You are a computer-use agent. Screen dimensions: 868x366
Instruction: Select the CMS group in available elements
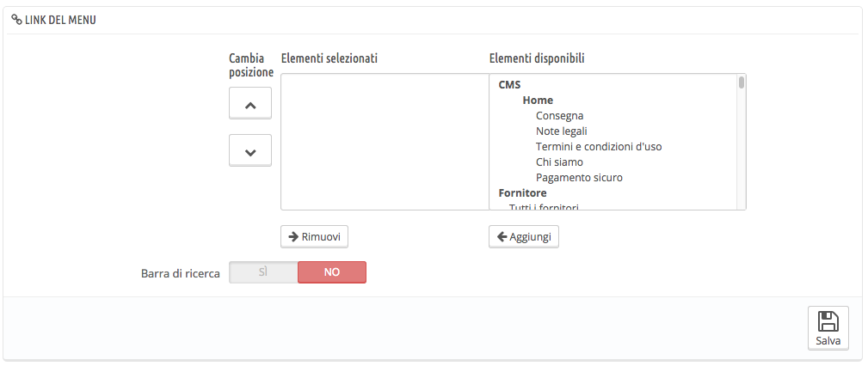pyautogui.click(x=509, y=85)
